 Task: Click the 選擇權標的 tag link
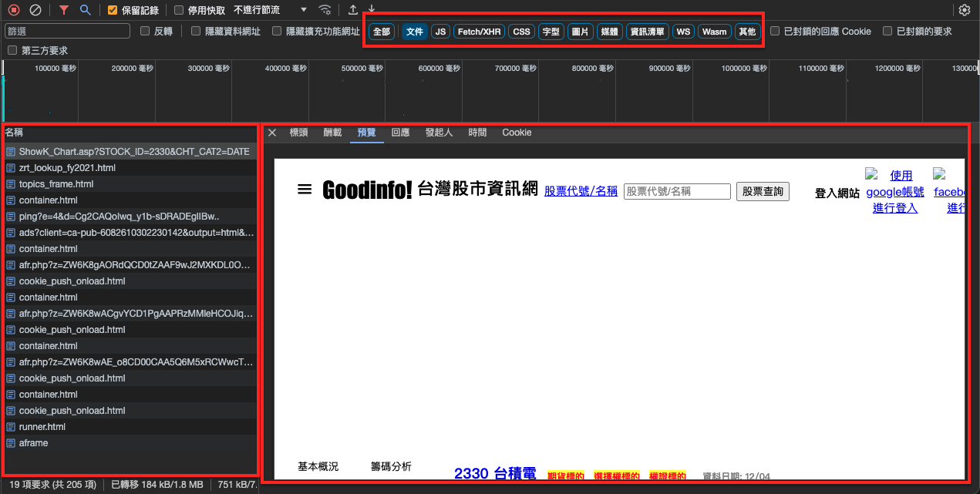tap(616, 476)
